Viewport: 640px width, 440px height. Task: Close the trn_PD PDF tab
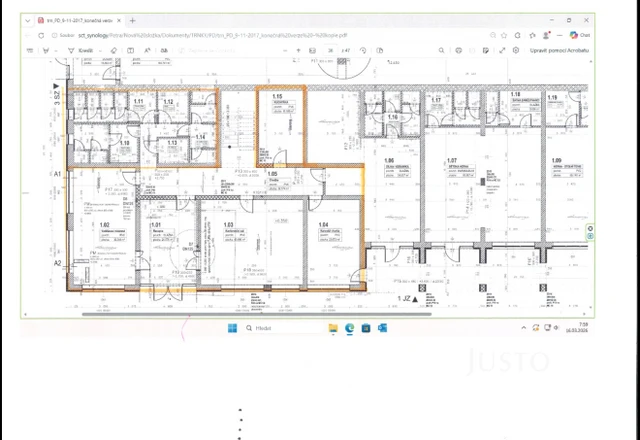click(x=119, y=20)
